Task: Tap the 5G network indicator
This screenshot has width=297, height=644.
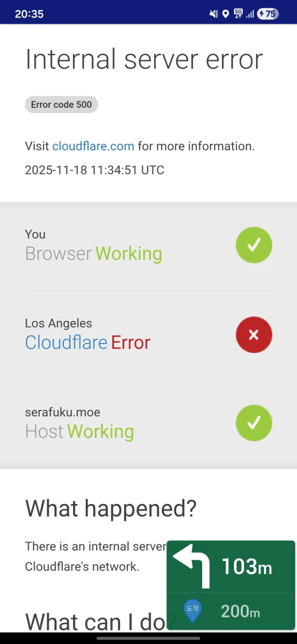Action: pos(238,14)
